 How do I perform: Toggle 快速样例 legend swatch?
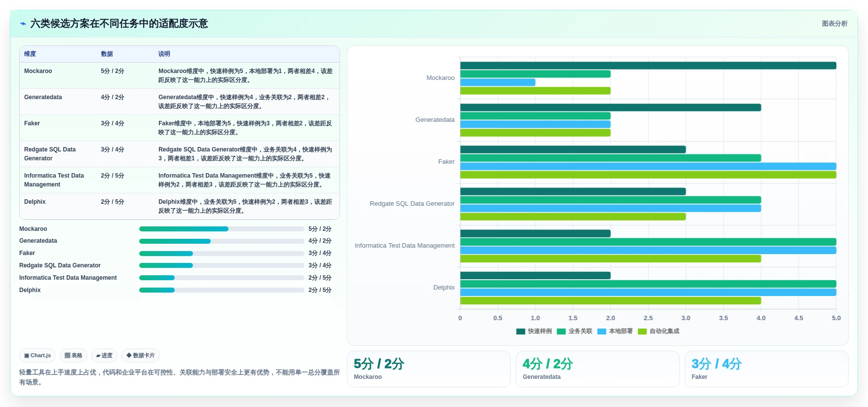(x=521, y=332)
